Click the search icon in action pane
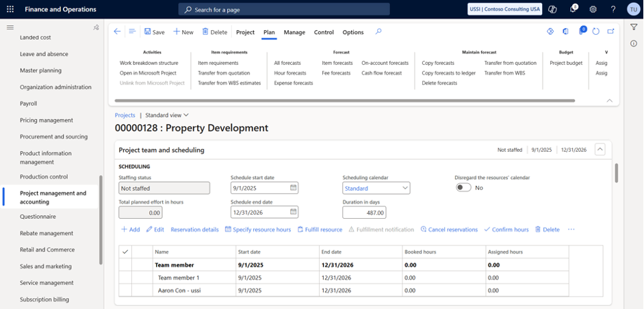The image size is (644, 309). pyautogui.click(x=378, y=31)
